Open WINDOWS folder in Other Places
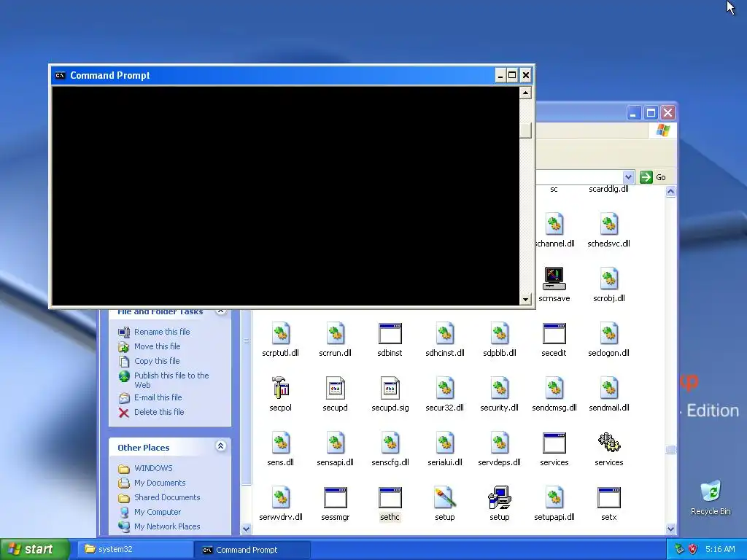Image resolution: width=747 pixels, height=560 pixels. [x=153, y=468]
